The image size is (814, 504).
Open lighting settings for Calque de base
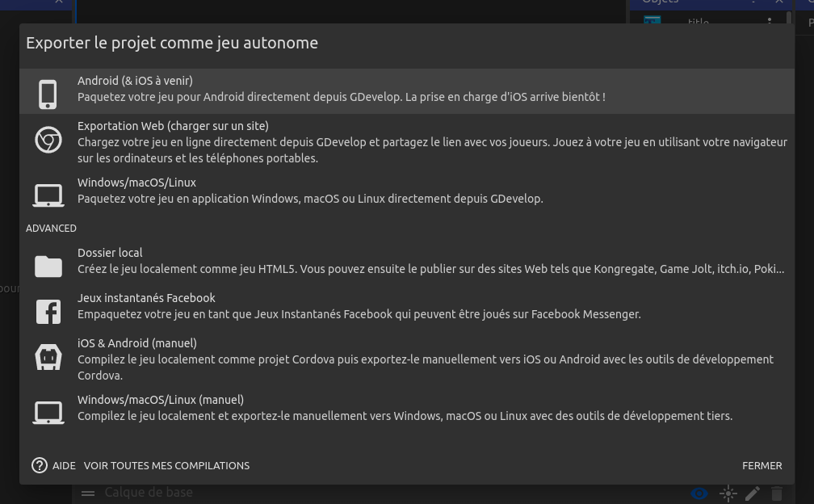pos(728,493)
